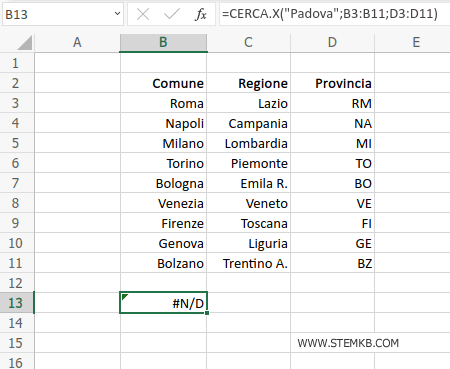Select the cell containing Lazio
Viewport: 450px width, 369px height.
pyautogui.click(x=249, y=103)
